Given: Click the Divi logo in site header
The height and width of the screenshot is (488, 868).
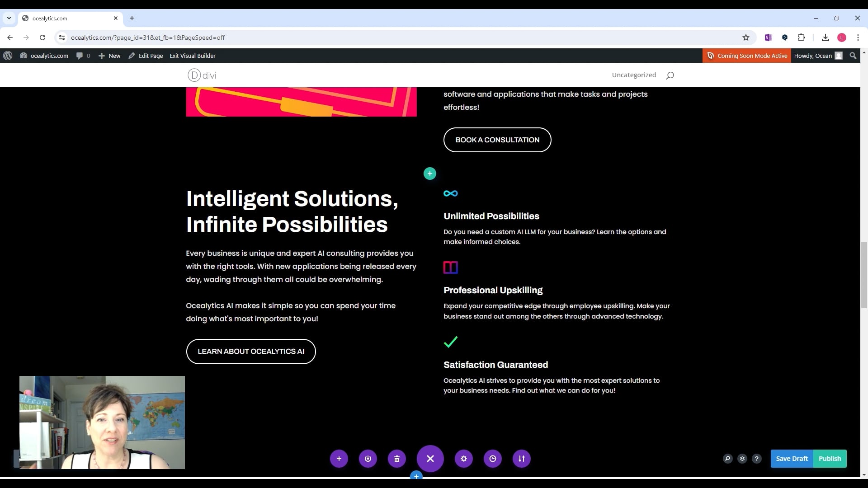Looking at the screenshot, I should (x=202, y=75).
